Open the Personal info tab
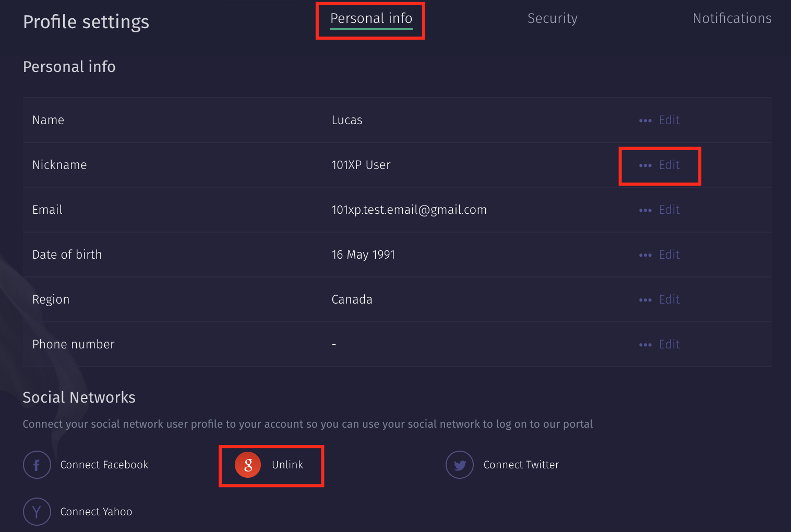 point(371,19)
